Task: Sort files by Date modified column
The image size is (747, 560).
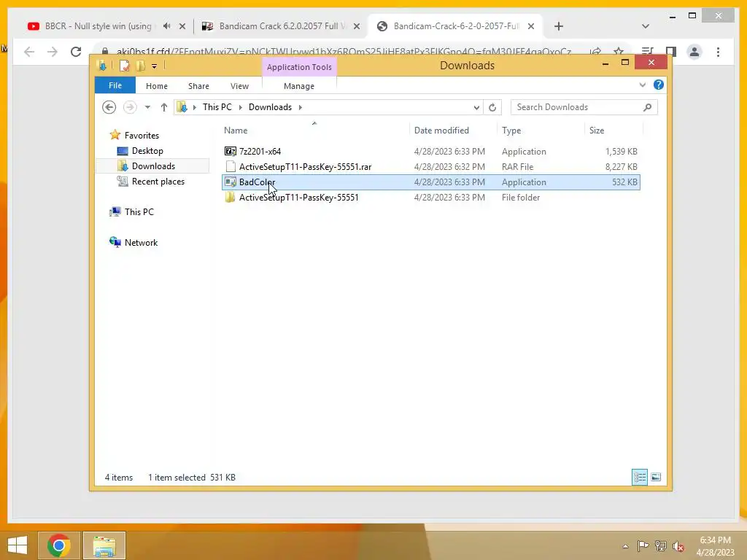Action: (x=441, y=131)
